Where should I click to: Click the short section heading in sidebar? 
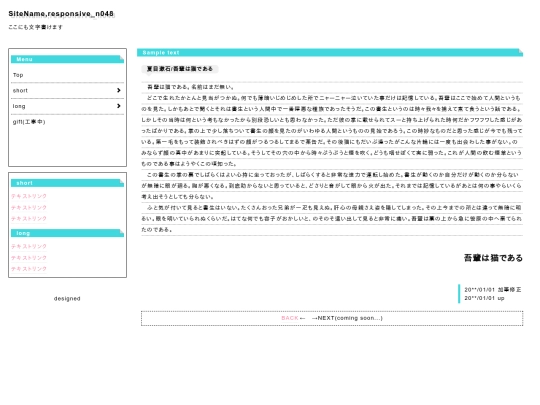point(67,183)
